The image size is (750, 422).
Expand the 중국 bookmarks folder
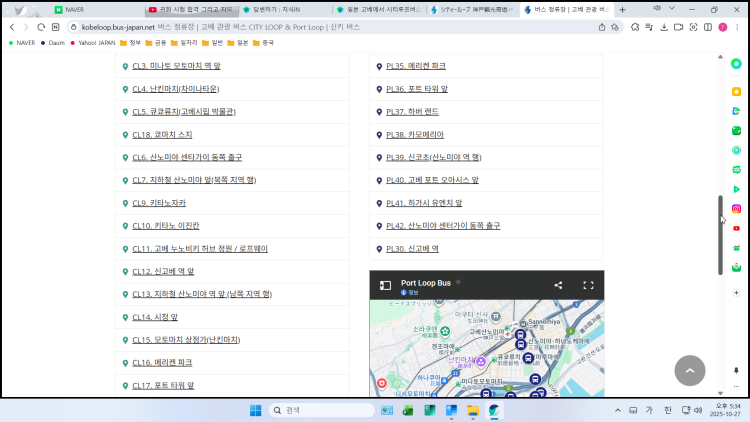[x=262, y=43]
